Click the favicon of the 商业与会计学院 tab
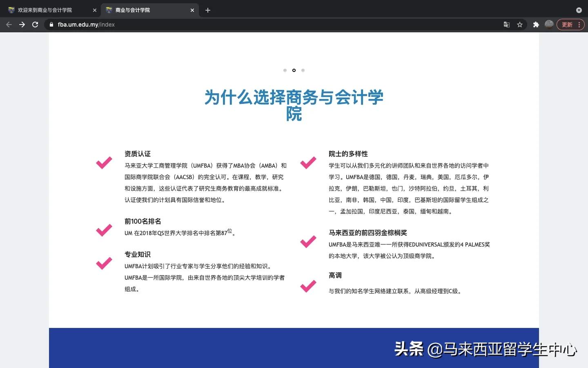 click(109, 10)
